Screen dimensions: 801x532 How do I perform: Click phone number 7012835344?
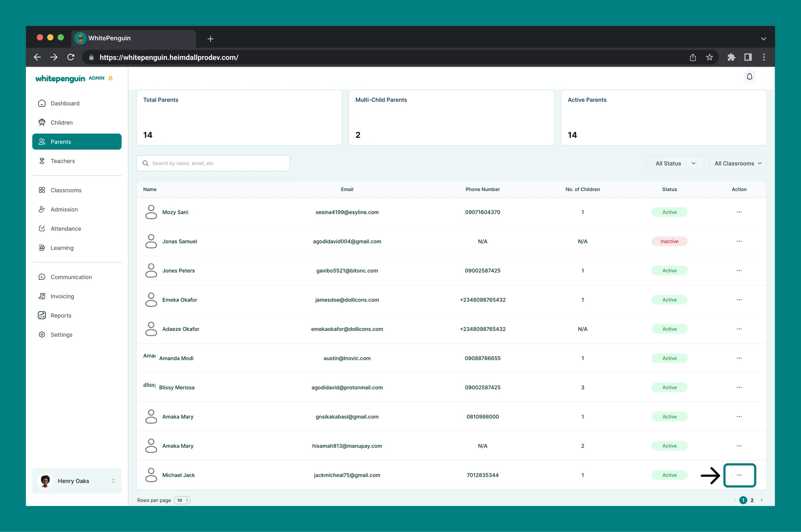[483, 475]
